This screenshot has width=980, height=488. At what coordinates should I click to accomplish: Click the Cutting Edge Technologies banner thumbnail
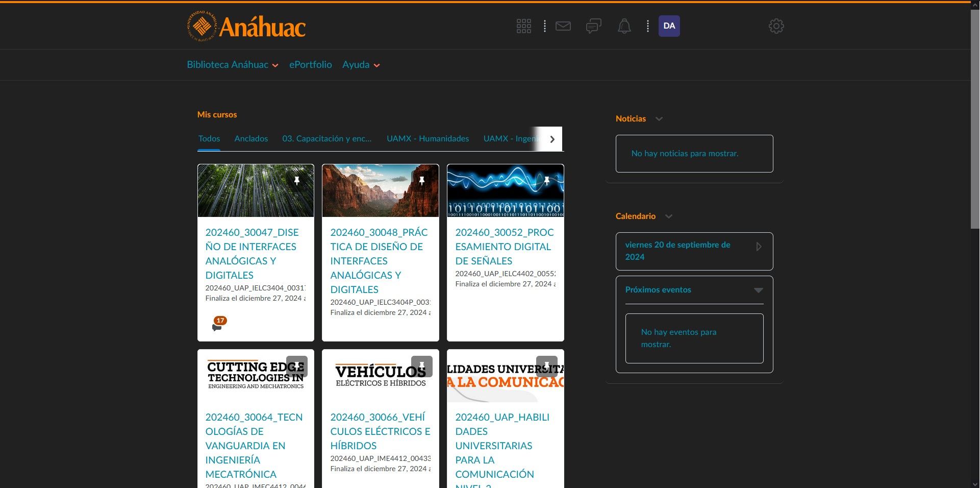tap(256, 376)
